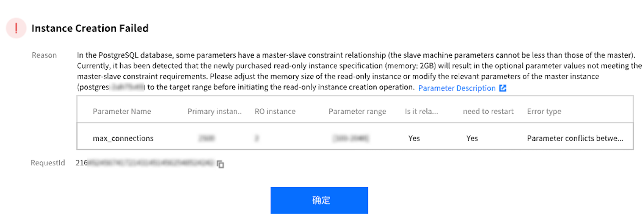Viewport: 644px width, 222px height.
Task: Select the "need to restart" column header
Action: pos(488,111)
